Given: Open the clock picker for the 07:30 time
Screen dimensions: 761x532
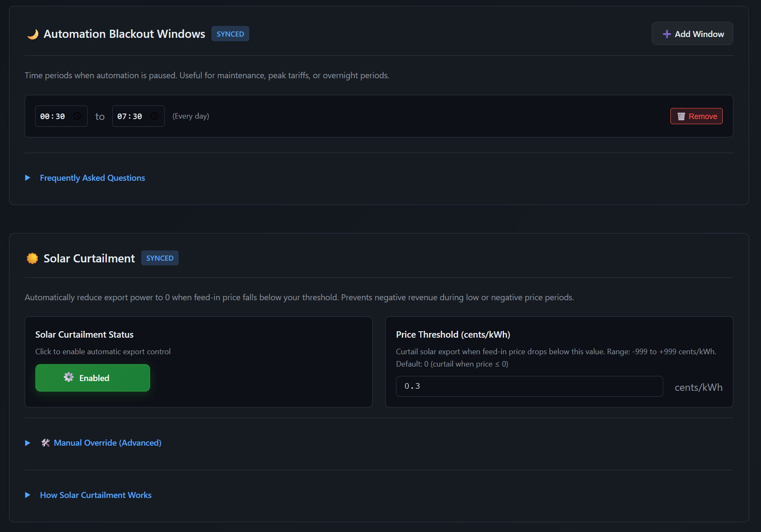Looking at the screenshot, I should pos(154,115).
